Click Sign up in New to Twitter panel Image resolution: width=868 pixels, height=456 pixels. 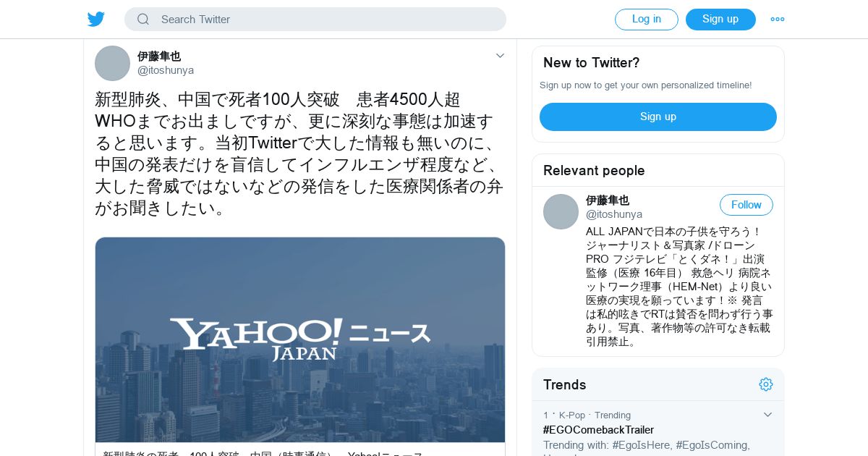click(658, 117)
